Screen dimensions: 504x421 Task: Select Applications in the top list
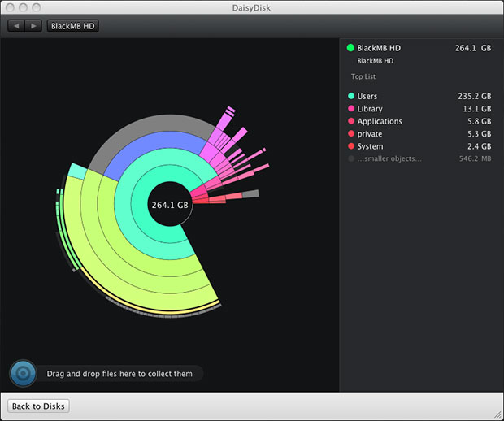[x=419, y=121]
